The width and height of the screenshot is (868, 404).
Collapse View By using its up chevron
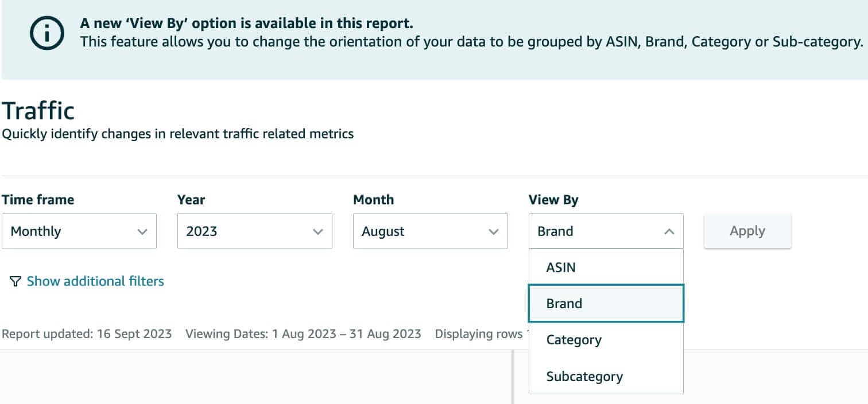point(669,232)
